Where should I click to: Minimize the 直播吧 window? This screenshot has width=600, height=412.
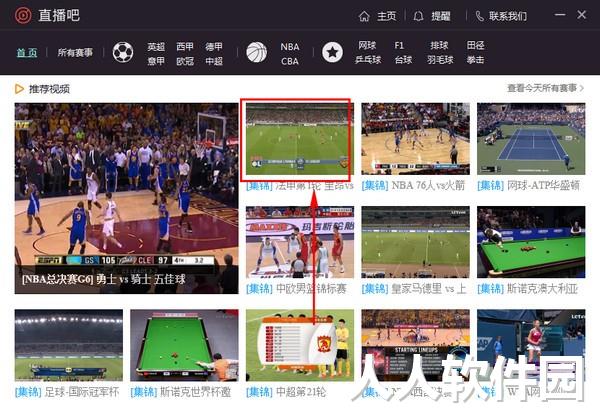(x=560, y=15)
